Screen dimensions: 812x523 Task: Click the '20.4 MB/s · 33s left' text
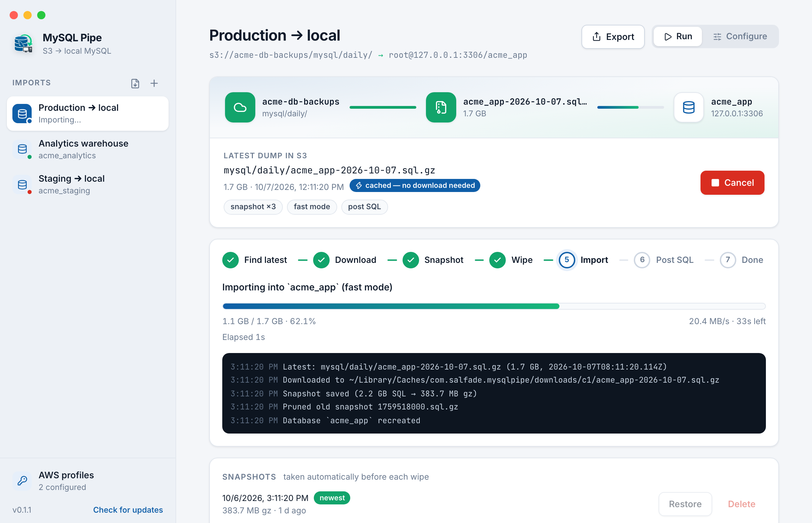[x=727, y=321]
